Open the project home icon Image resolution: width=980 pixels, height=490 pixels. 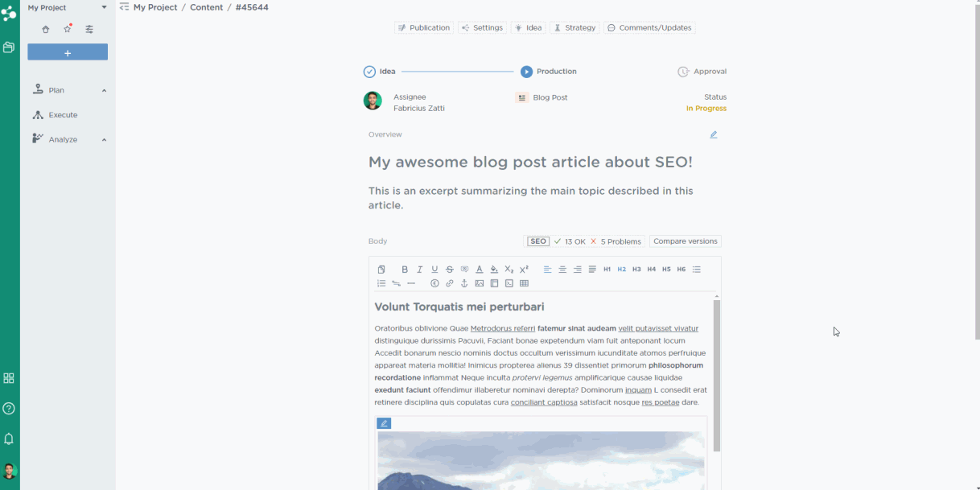(x=45, y=29)
